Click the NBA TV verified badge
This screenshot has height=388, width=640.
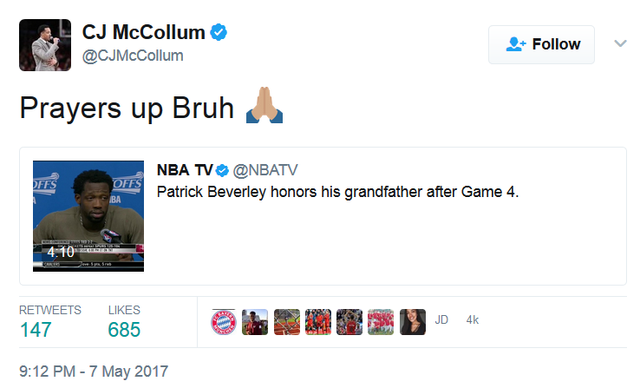point(222,171)
